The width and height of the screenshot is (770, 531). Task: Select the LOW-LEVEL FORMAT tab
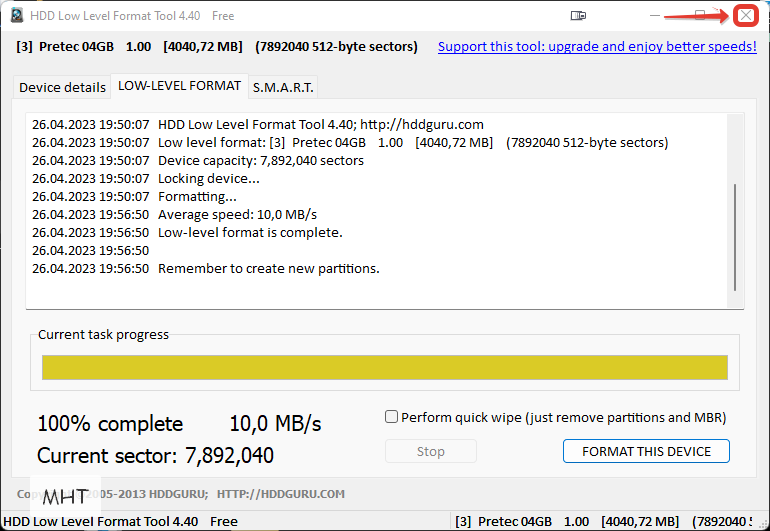[x=179, y=86]
